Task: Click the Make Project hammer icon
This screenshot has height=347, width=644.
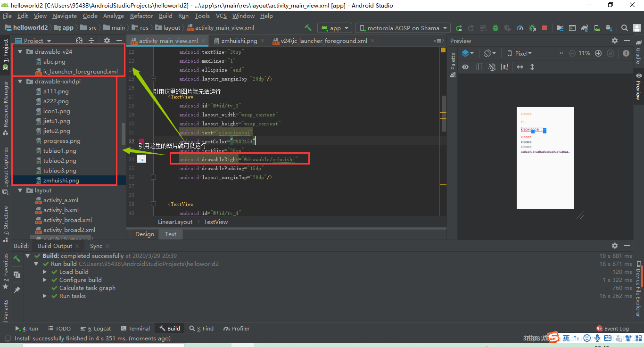Action: [308, 28]
